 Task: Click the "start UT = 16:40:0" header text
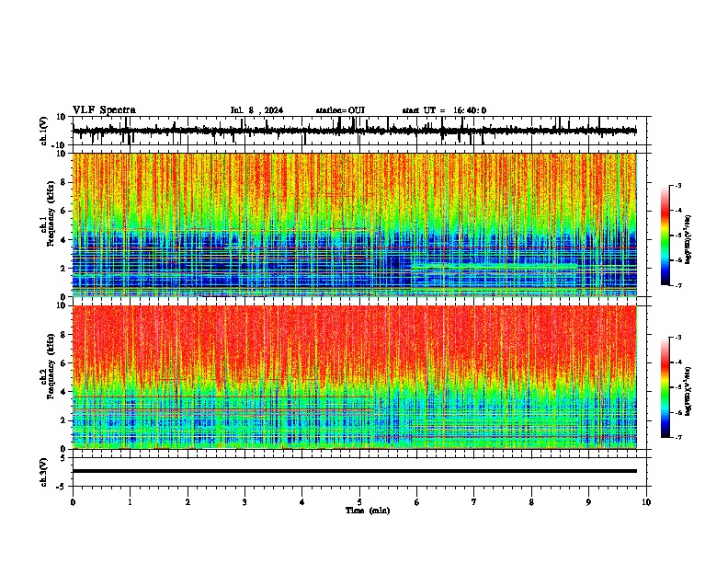[444, 110]
